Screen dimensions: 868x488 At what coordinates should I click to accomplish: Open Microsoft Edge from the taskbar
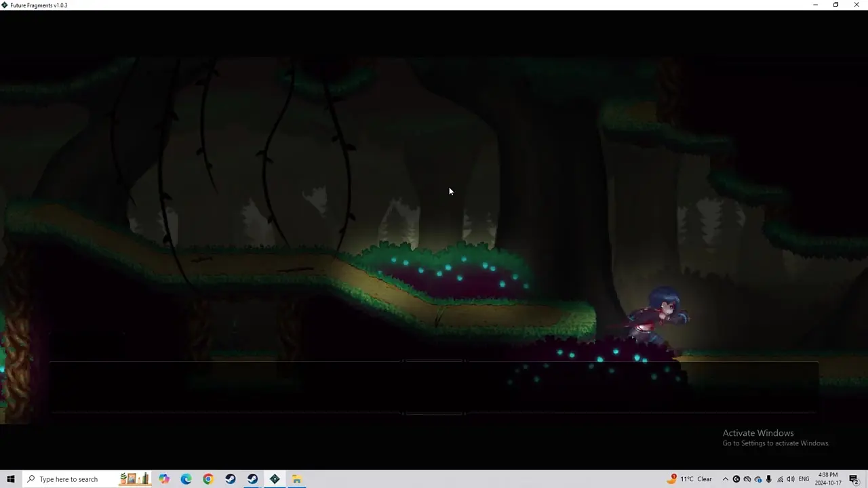(x=186, y=479)
